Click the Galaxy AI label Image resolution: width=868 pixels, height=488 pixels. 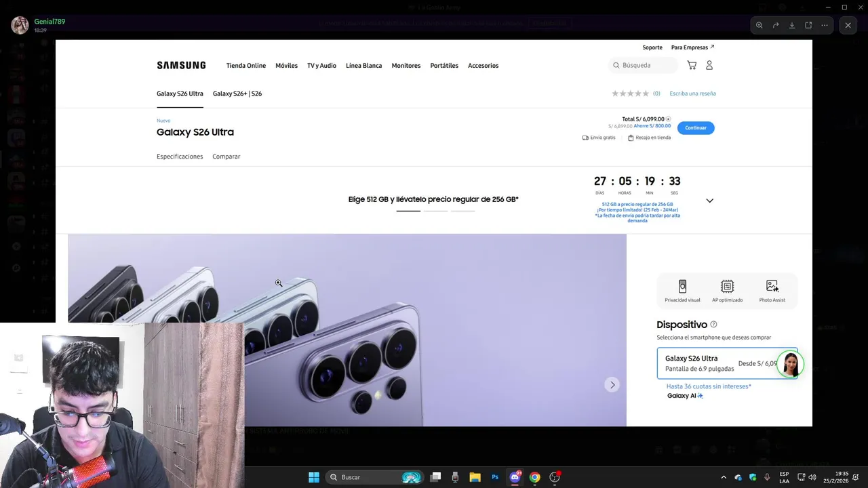[x=685, y=396]
